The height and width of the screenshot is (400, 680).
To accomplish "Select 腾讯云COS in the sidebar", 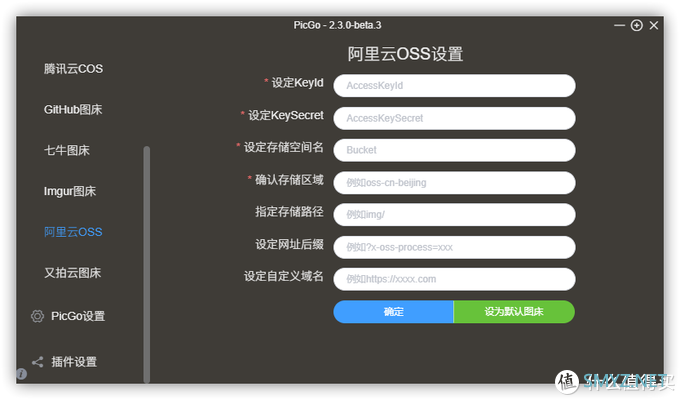I will point(73,69).
